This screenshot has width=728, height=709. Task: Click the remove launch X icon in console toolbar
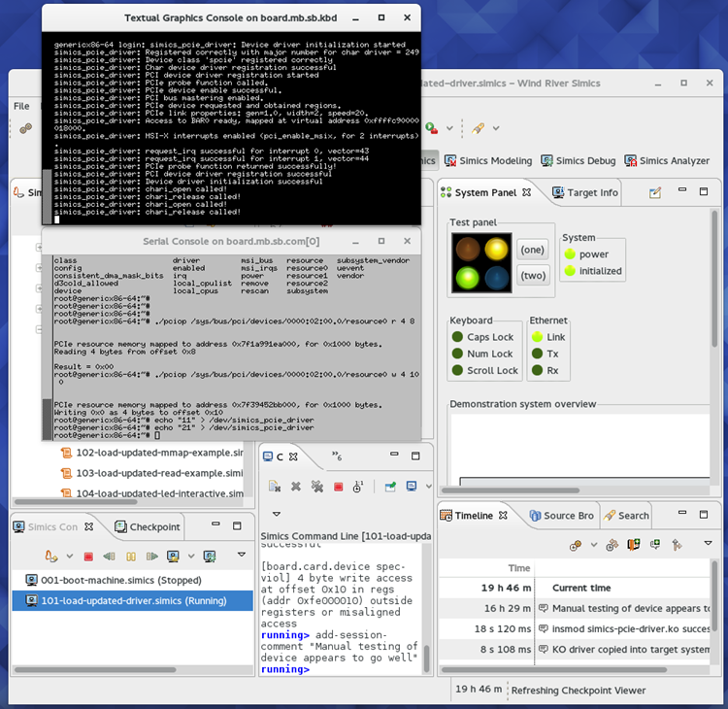tap(296, 487)
